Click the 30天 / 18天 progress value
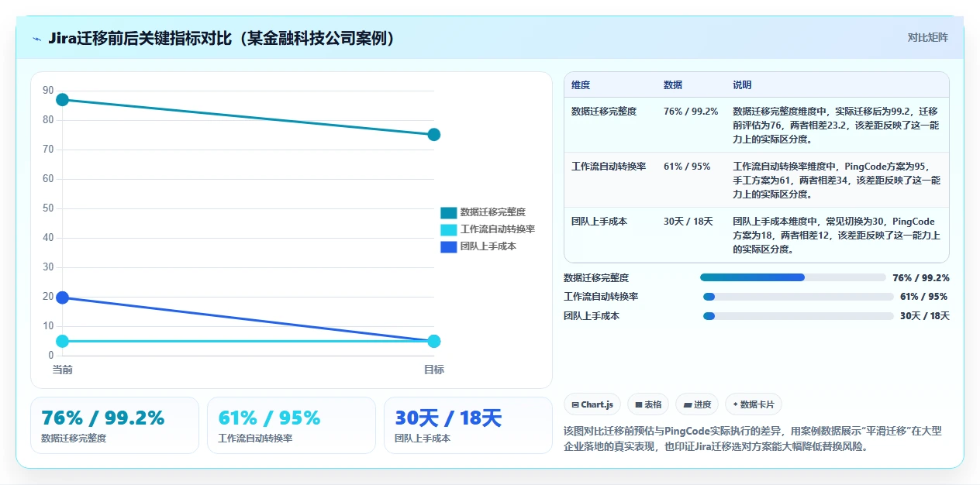 pos(924,316)
